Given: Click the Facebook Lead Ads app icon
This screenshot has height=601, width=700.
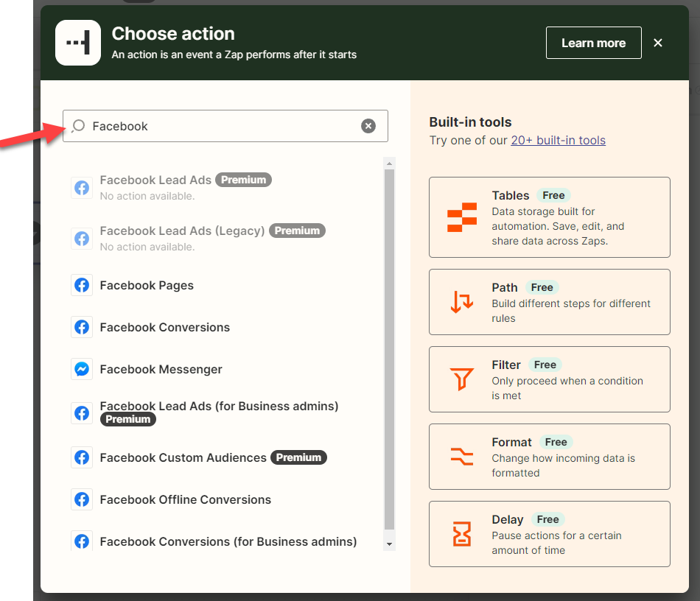Looking at the screenshot, I should tap(82, 188).
